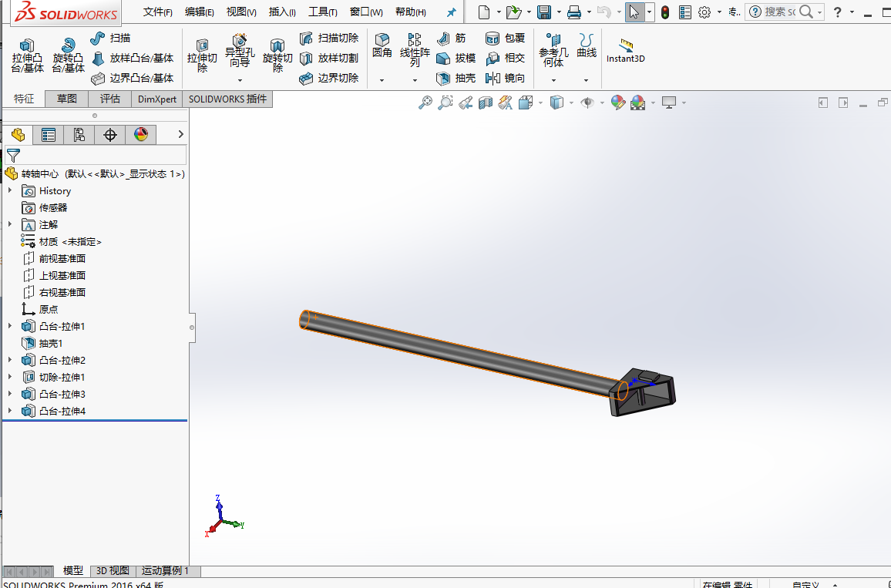
Task: Switch to the 评估 (Evaluate) tab
Action: 109,99
